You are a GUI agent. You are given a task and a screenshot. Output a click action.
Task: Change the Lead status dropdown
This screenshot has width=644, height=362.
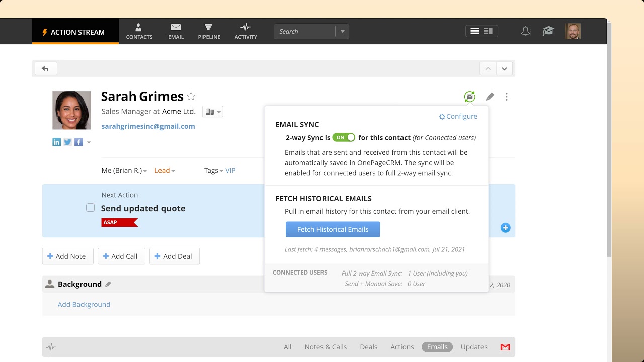coord(165,171)
